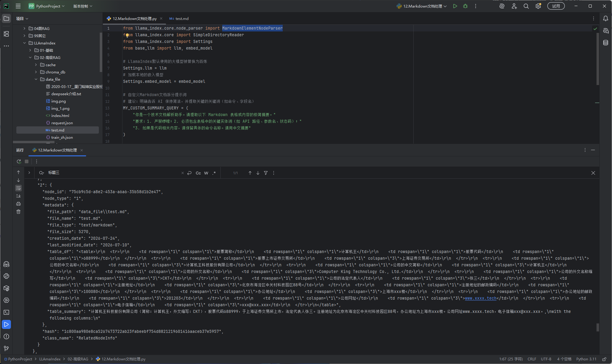Image resolution: width=612 pixels, height=364 pixels.
Task: Close the 12.Markdown文档处理.py editor tab
Action: 161,18
